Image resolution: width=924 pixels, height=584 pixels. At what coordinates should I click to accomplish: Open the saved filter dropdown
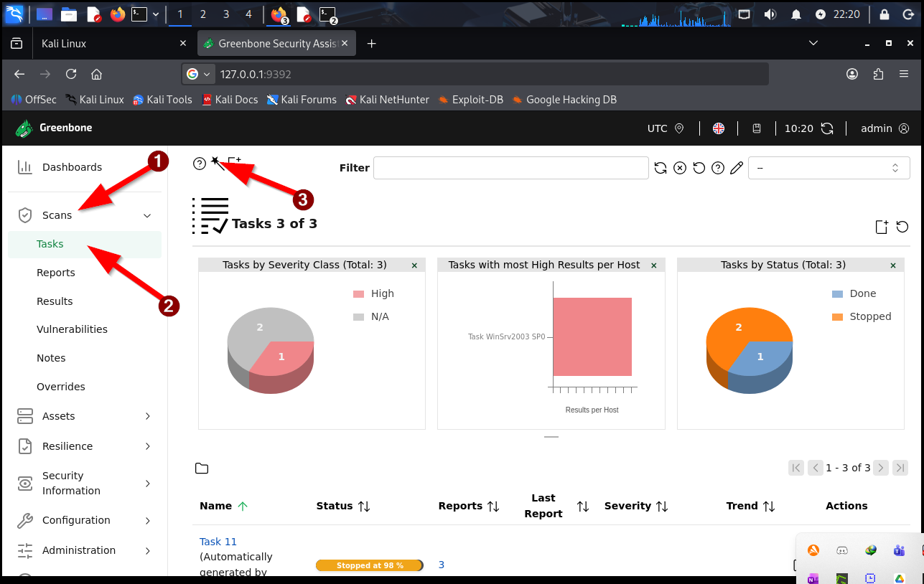point(829,168)
